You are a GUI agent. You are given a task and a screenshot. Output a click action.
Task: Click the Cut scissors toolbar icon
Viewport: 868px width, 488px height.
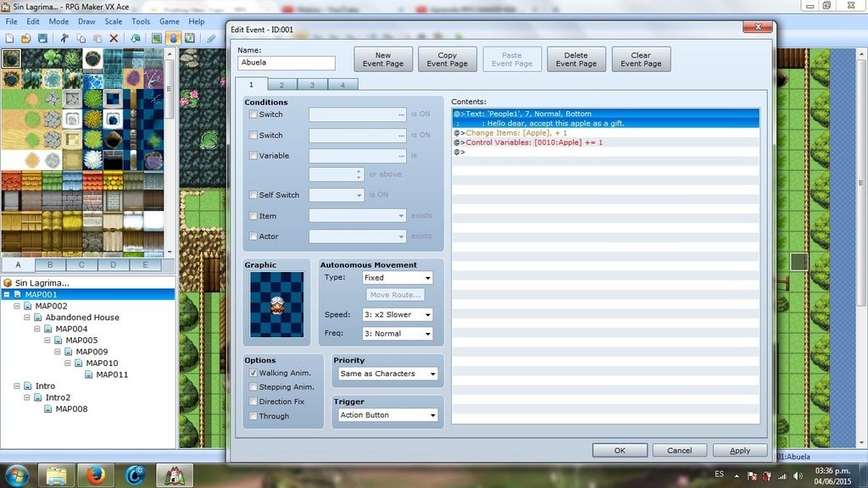click(x=64, y=38)
